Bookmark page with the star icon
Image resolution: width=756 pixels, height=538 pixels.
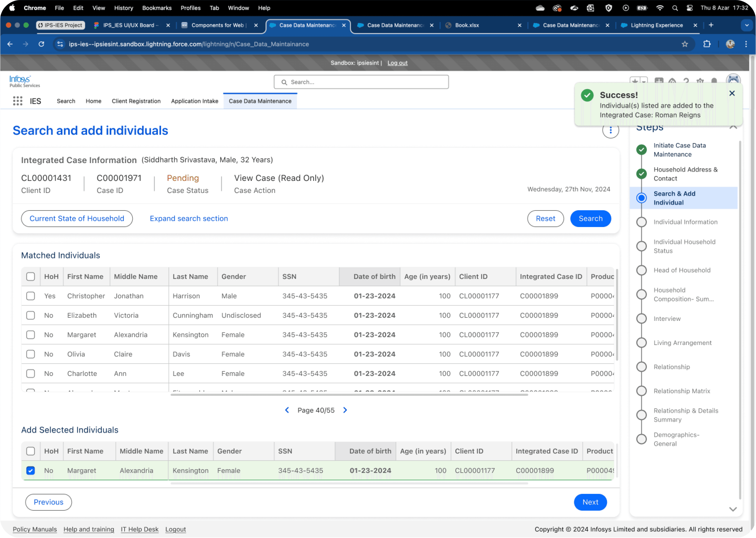coord(685,44)
